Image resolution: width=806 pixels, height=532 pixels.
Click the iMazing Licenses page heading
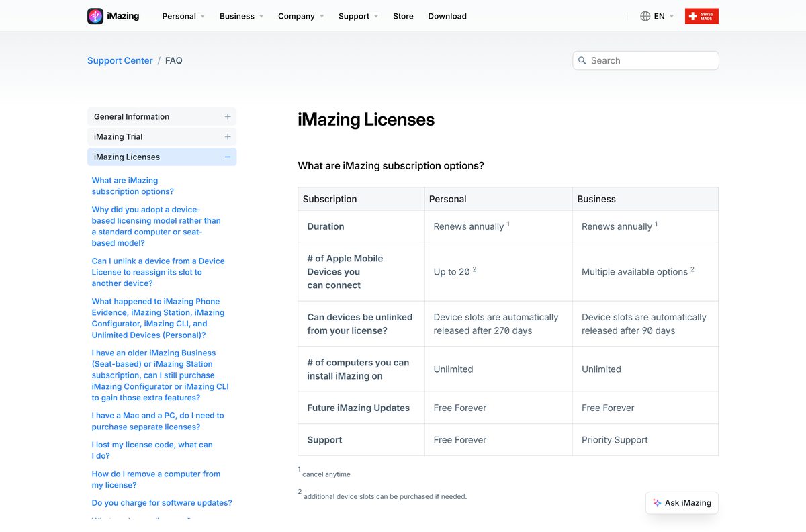pyautogui.click(x=366, y=120)
